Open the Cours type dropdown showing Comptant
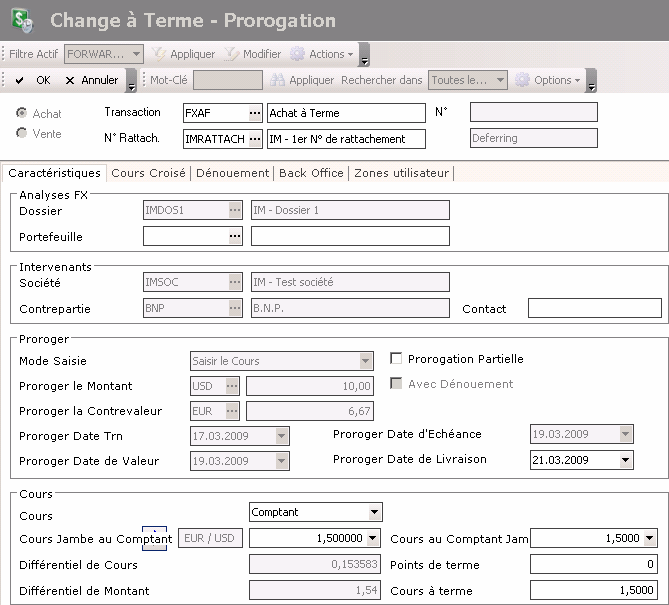 coord(374,512)
